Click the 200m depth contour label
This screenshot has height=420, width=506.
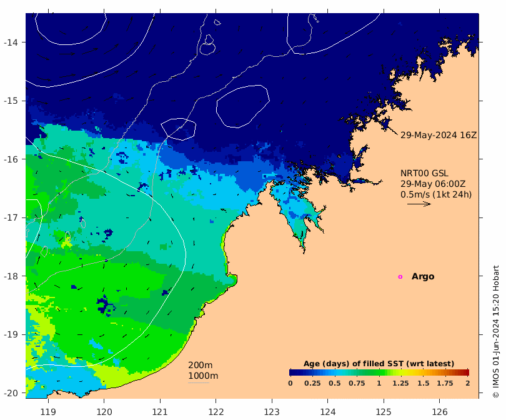pos(200,365)
